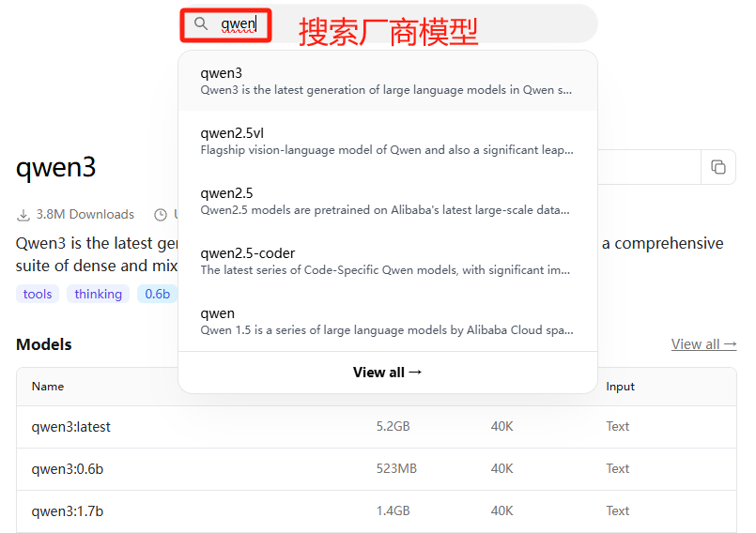Image resolution: width=756 pixels, height=533 pixels.
Task: Click the Name column header
Action: tap(48, 387)
